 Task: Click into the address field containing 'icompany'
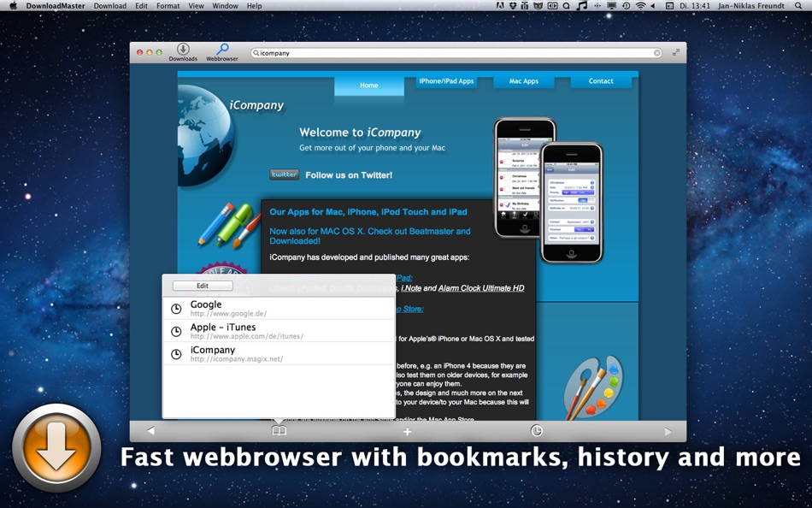click(x=456, y=53)
